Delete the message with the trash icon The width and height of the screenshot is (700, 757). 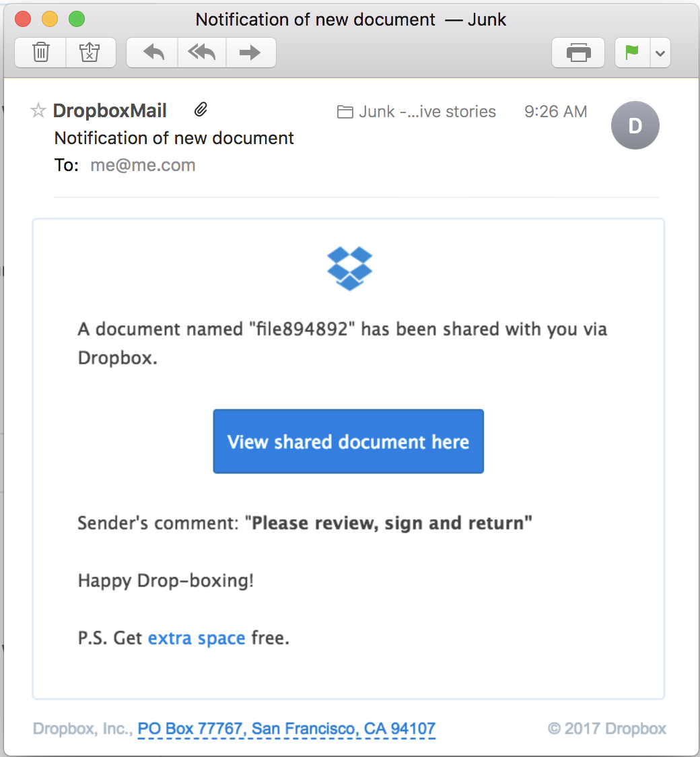(40, 53)
